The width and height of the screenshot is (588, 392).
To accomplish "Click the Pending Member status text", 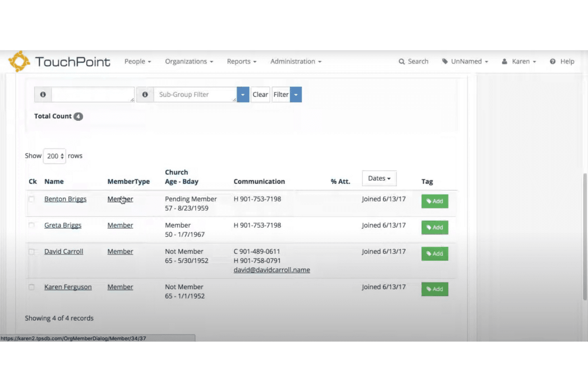I will [x=191, y=199].
